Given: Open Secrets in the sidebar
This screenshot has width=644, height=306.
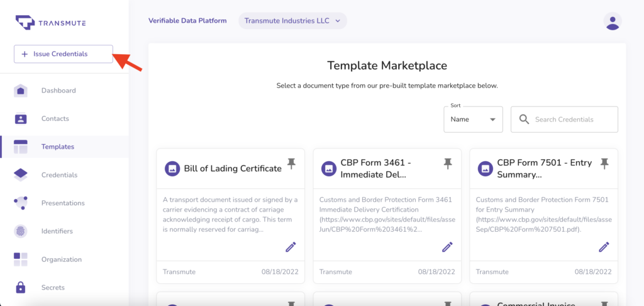Looking at the screenshot, I should pos(53,288).
